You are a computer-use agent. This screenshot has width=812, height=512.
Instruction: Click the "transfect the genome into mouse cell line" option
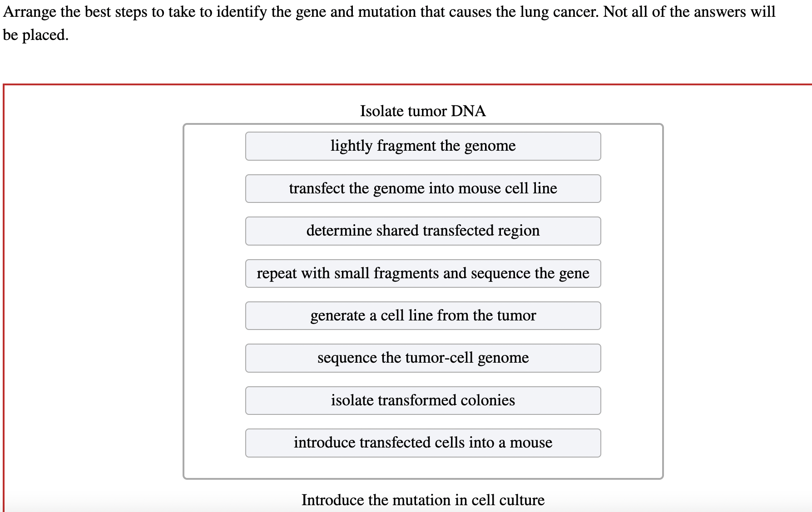(x=423, y=188)
